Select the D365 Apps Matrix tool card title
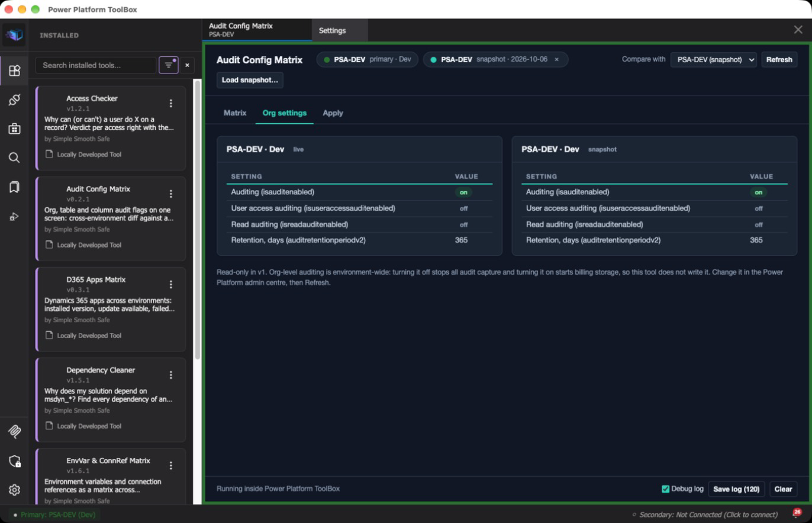Image resolution: width=812 pixels, height=523 pixels. [x=96, y=280]
